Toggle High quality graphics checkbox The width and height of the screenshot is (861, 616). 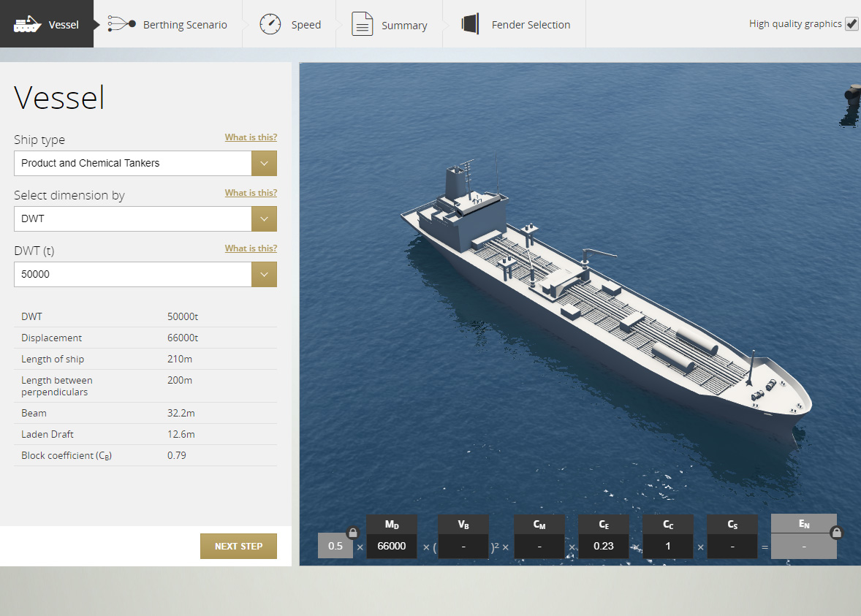point(851,24)
